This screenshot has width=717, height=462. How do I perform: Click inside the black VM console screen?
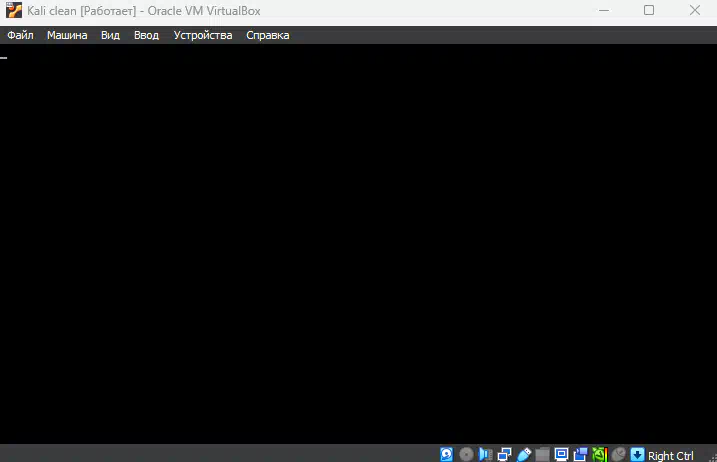(358, 244)
